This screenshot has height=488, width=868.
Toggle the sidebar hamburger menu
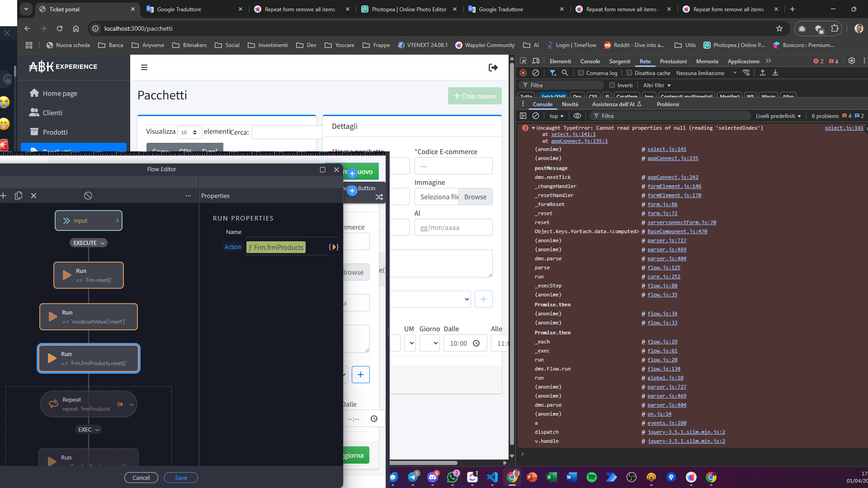tap(144, 67)
